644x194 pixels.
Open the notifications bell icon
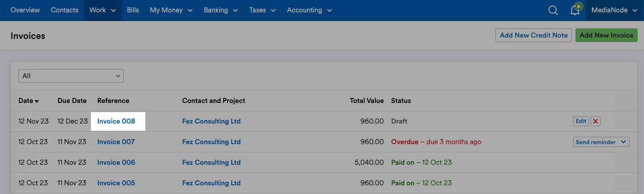tap(576, 10)
